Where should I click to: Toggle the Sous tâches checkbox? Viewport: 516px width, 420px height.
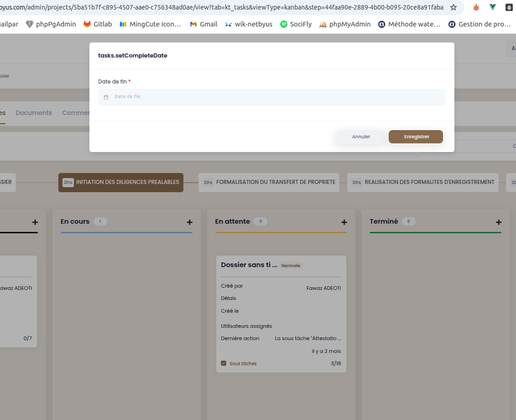coord(224,363)
